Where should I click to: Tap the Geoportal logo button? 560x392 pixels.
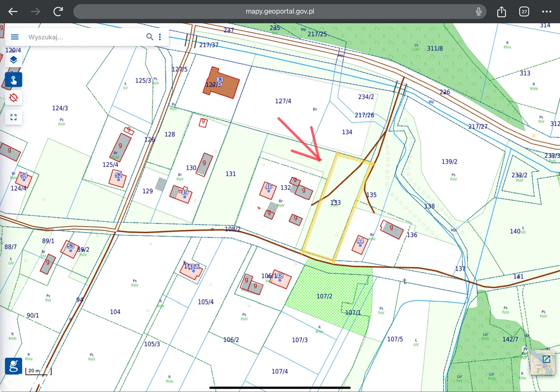14,366
